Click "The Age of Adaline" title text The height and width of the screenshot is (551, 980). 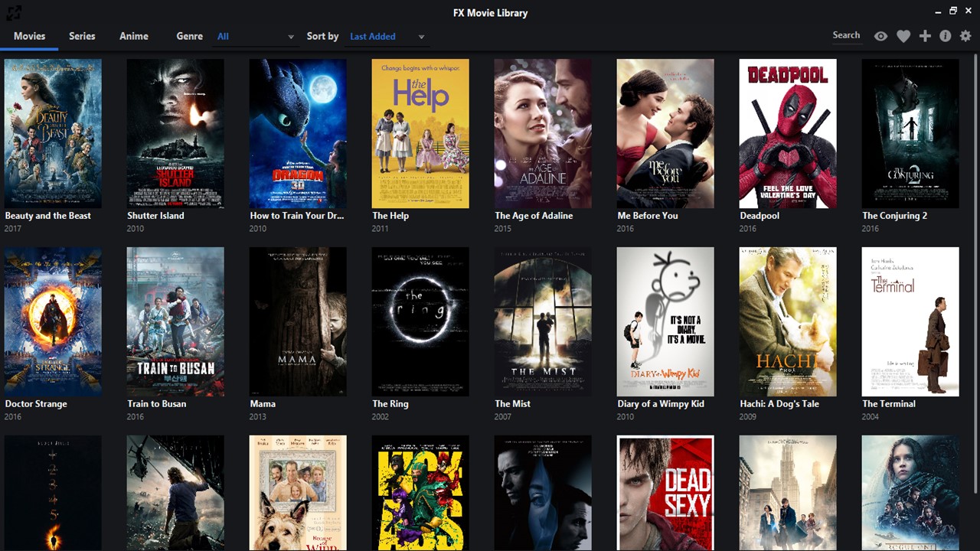(534, 216)
